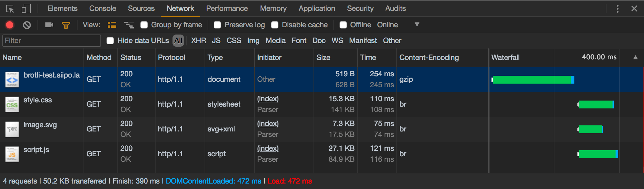
Task: Toggle the device toolbar icon
Action: point(26,9)
